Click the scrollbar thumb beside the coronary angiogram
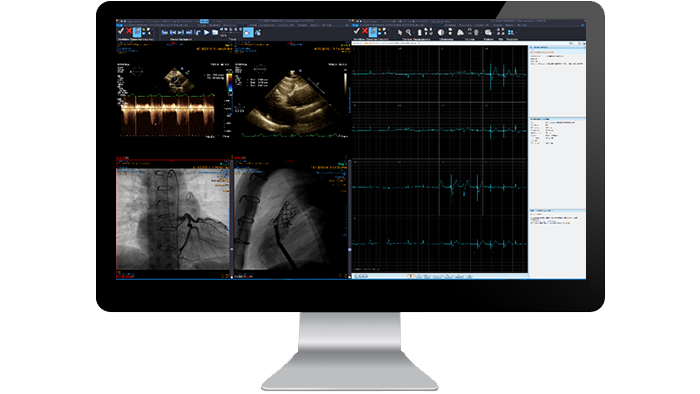700x394 pixels. (x=232, y=249)
